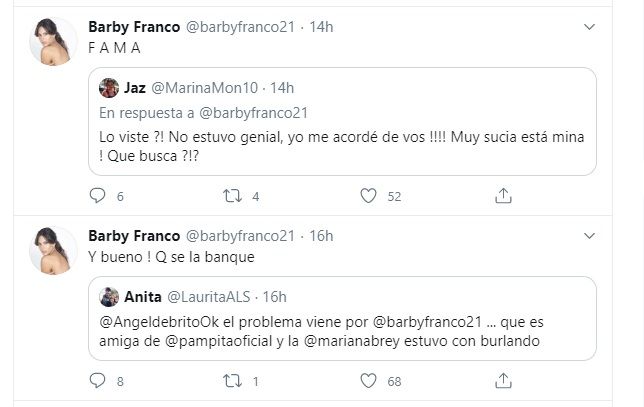
Task: Retweet the "Y bueno" tweet
Action: pyautogui.click(x=232, y=380)
